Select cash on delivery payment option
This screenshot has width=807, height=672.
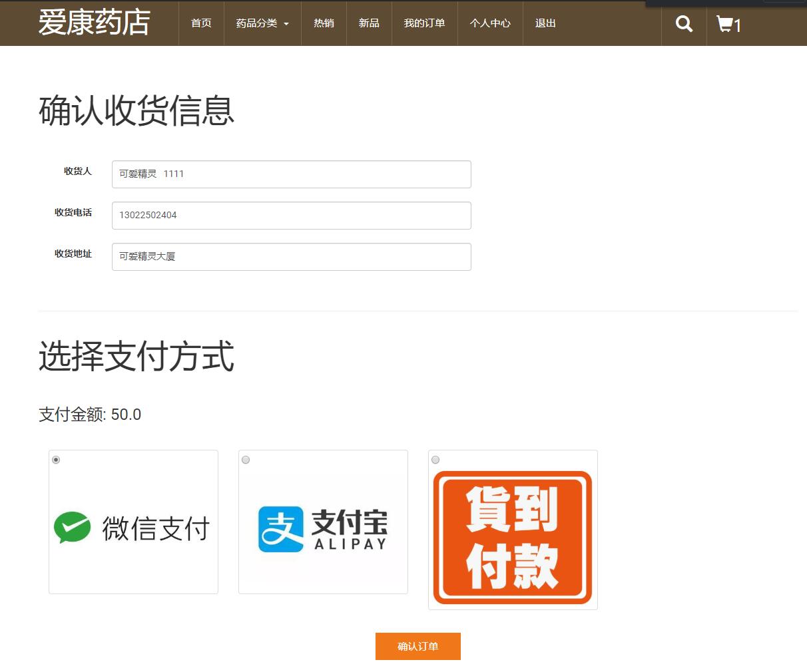click(x=435, y=459)
